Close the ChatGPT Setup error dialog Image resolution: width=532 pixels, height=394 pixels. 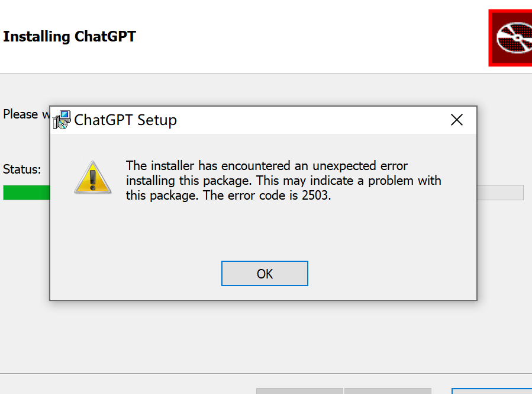click(x=456, y=120)
